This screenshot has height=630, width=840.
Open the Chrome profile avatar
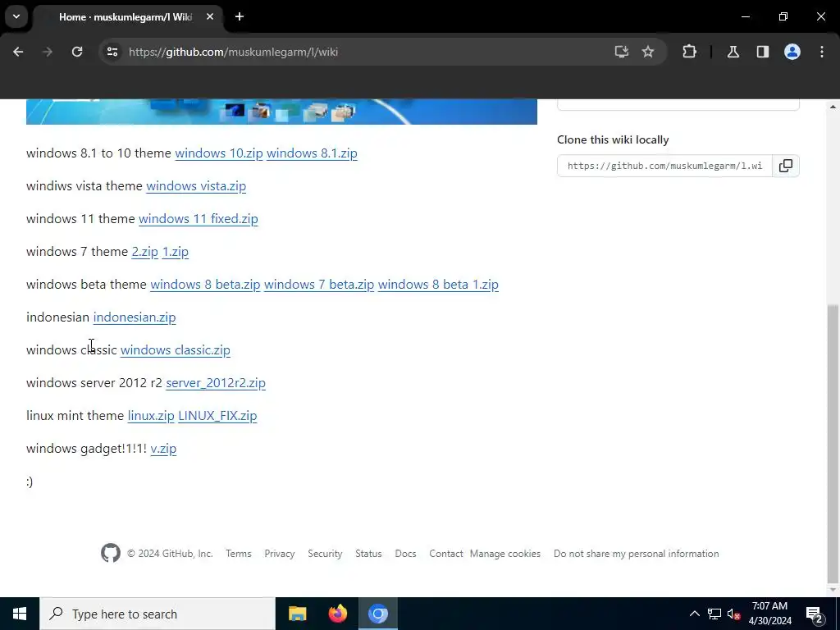[792, 52]
